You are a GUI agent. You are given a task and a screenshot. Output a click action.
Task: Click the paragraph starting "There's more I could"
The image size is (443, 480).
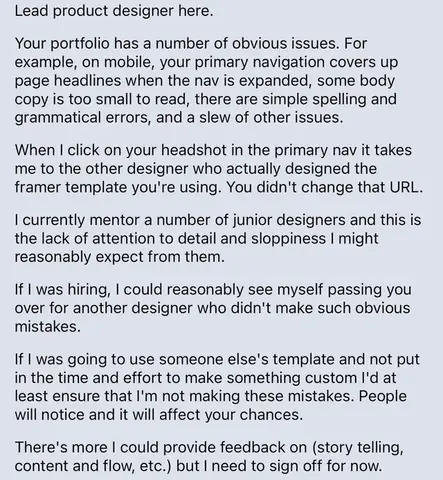pos(209,457)
